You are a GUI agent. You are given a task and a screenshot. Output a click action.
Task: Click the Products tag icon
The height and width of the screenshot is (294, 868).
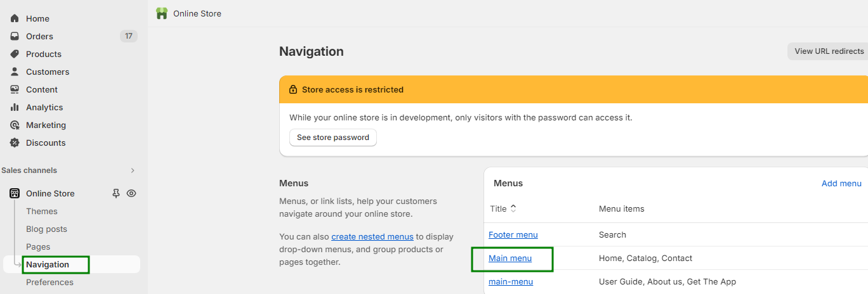(x=15, y=54)
